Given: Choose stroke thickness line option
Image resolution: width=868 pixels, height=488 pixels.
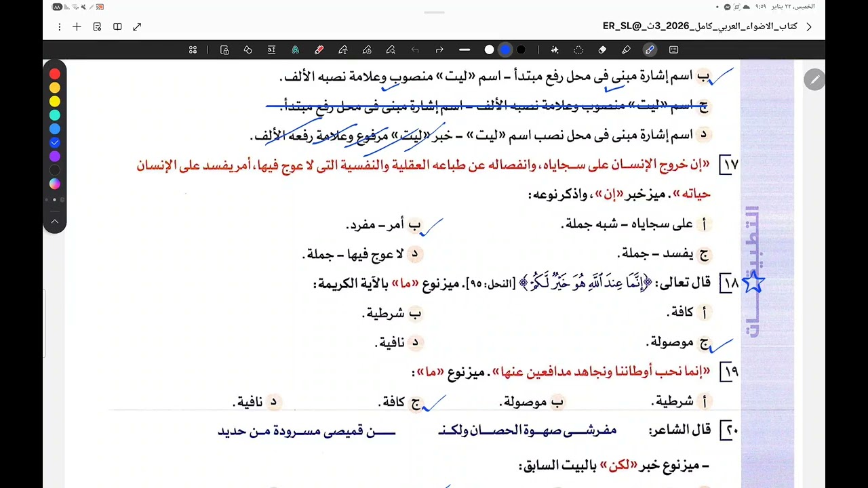Looking at the screenshot, I should pos(465,49).
